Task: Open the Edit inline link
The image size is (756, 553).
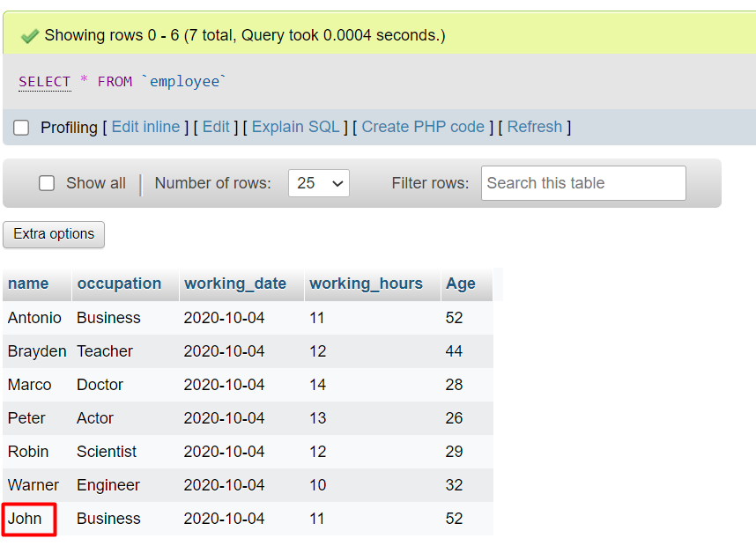Action: coord(145,127)
